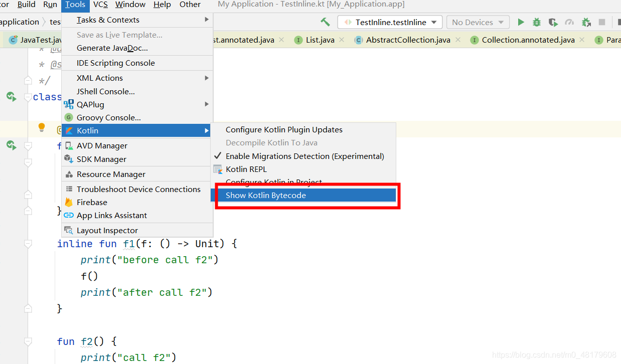This screenshot has width=621, height=364.
Task: Click the inline fun f1 declaration
Action: pyautogui.click(x=147, y=244)
